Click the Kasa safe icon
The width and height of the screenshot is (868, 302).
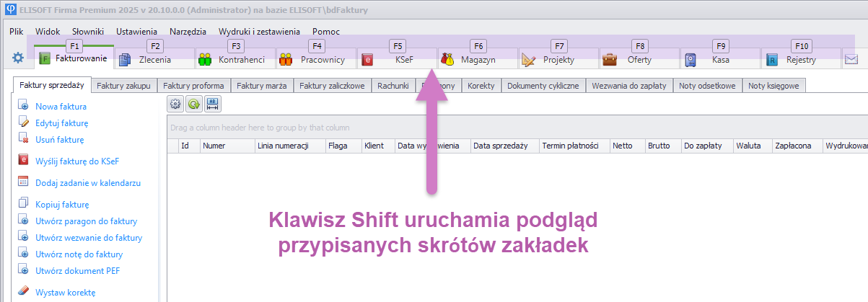pos(691,60)
